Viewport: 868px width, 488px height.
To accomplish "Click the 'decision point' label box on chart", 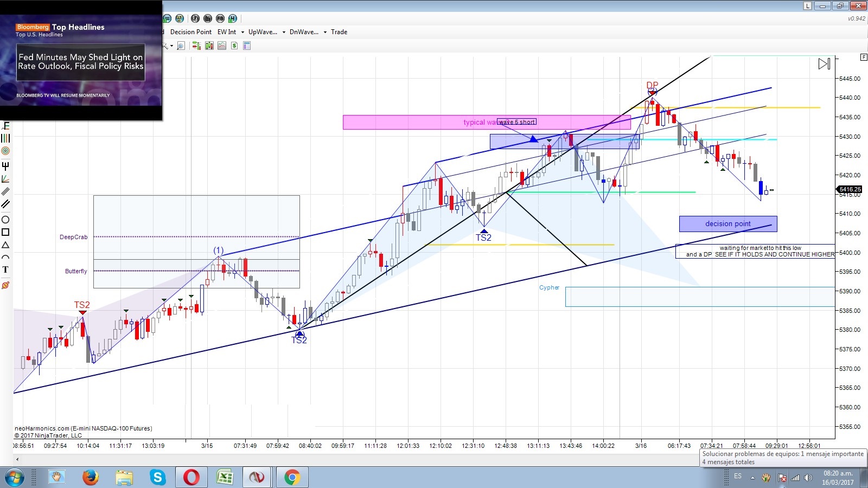I will pyautogui.click(x=728, y=223).
